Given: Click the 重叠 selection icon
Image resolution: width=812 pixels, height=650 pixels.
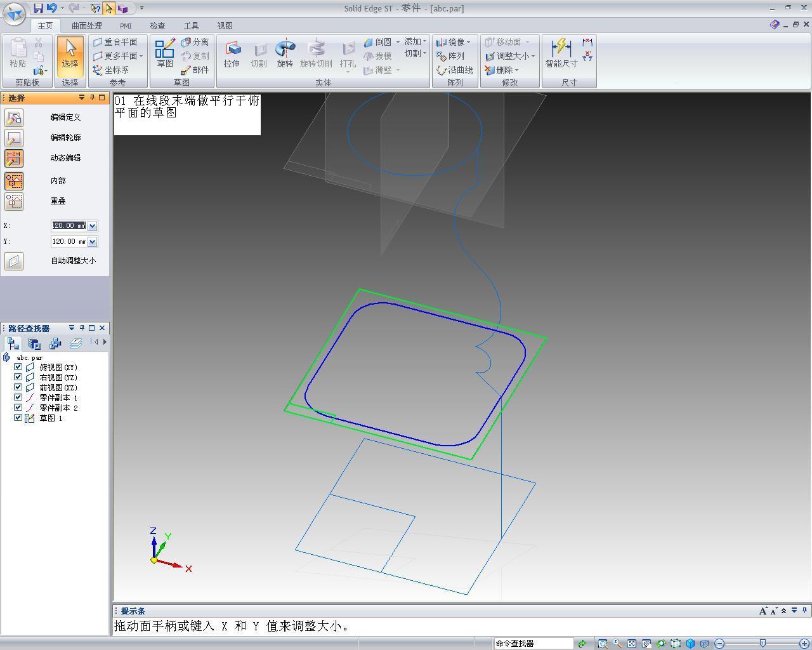Looking at the screenshot, I should tap(14, 201).
